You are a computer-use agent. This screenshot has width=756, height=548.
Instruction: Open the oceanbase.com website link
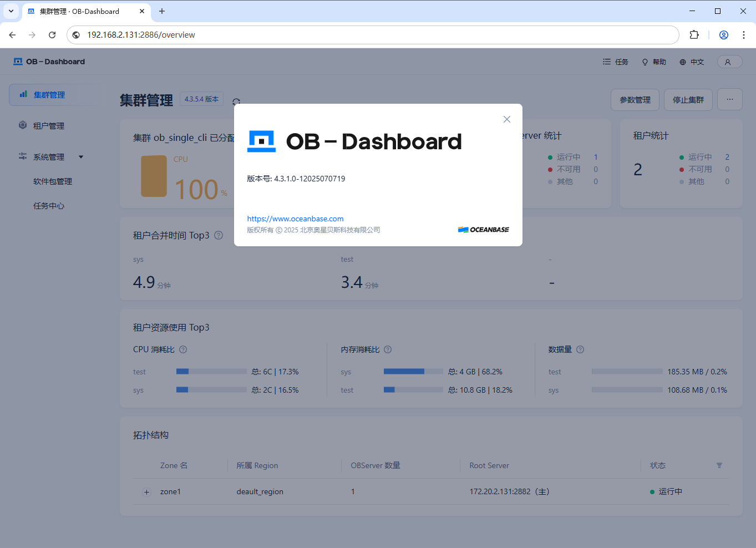[295, 219]
